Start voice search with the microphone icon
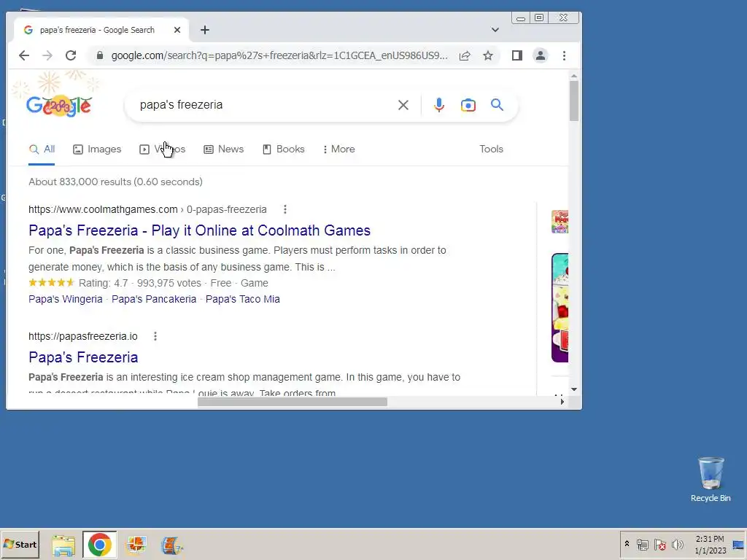The width and height of the screenshot is (747, 560). pyautogui.click(x=438, y=105)
